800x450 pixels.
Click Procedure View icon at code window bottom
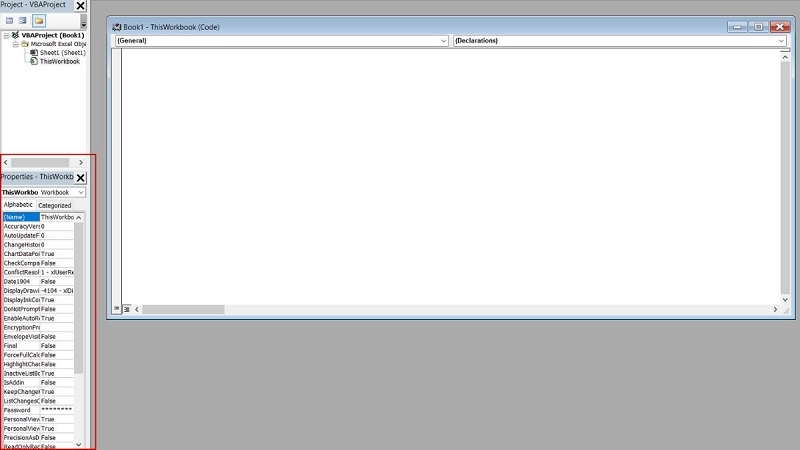[x=117, y=309]
